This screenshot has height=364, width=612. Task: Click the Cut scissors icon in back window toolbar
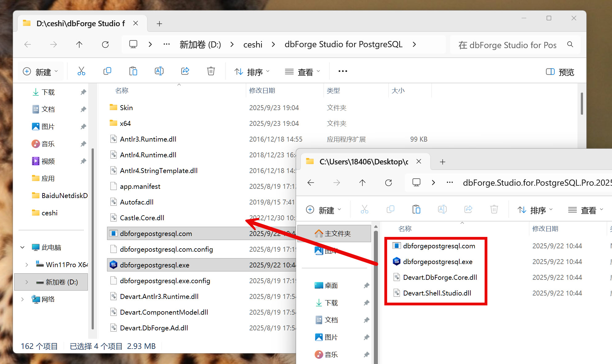coord(81,71)
